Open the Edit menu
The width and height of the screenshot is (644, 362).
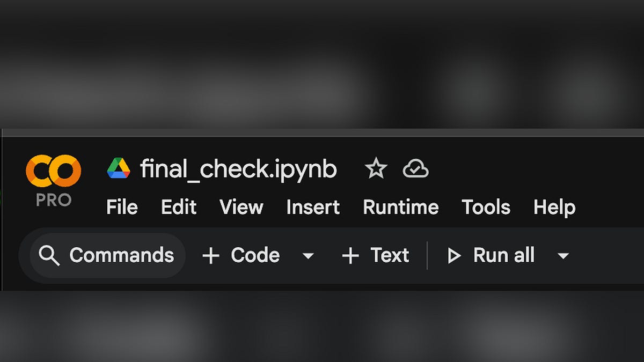coord(179,207)
